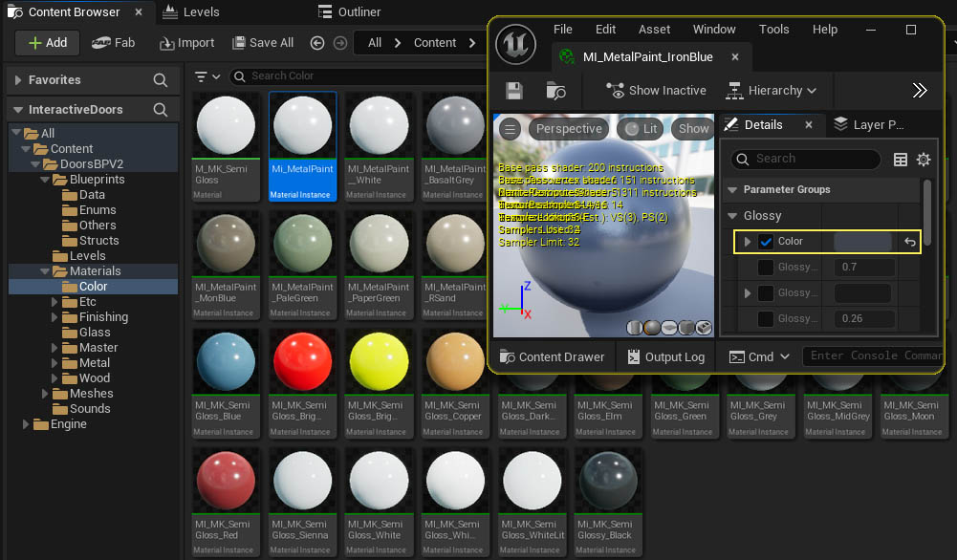Open the Cmd console type dropdown
The image size is (957, 560).
[x=760, y=356]
